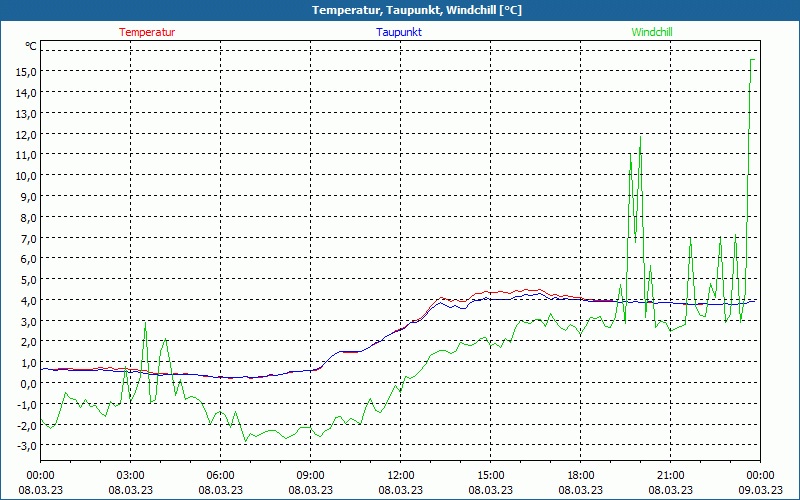
Task: Click the 09.03.23 date label
Action: click(x=761, y=490)
